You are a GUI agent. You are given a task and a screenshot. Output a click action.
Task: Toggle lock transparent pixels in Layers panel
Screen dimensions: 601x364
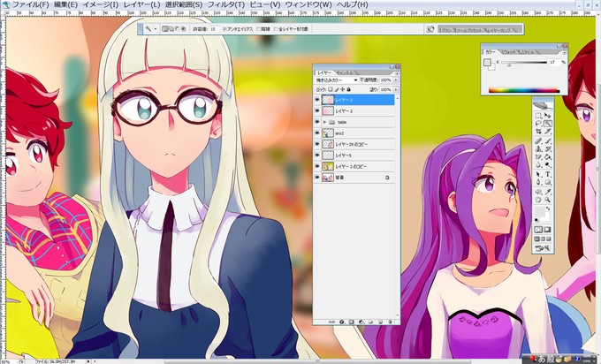331,89
